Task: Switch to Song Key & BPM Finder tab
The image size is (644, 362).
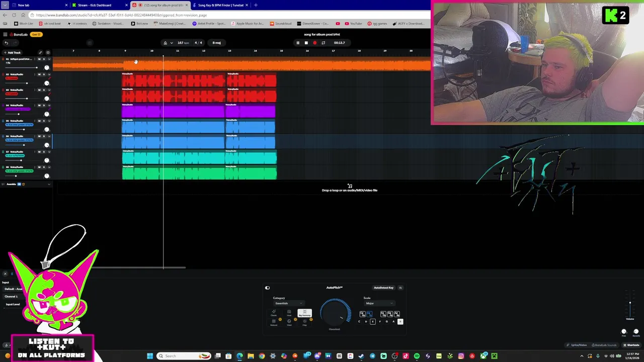Action: tap(220, 5)
